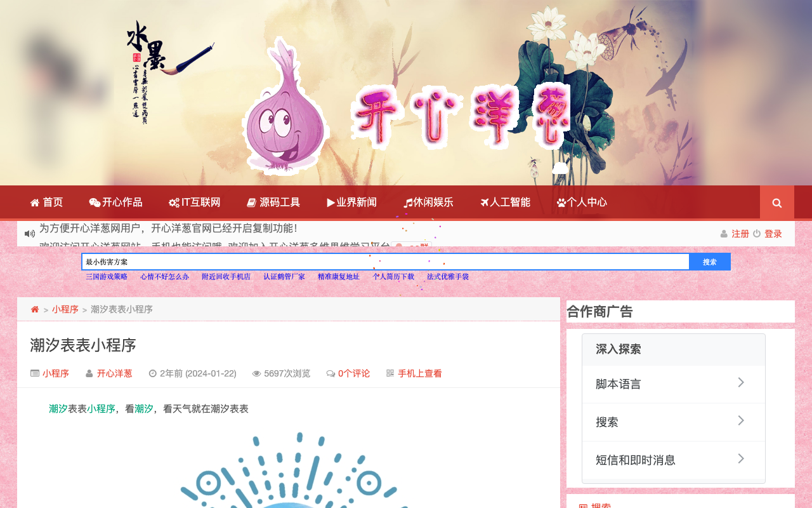
Task: Open the 业界新闻 menu item
Action: coord(352,203)
